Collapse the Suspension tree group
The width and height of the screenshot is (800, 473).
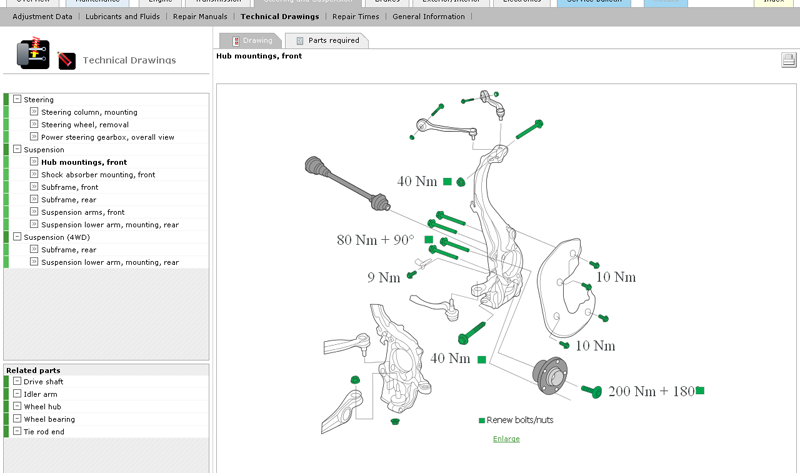(x=17, y=149)
